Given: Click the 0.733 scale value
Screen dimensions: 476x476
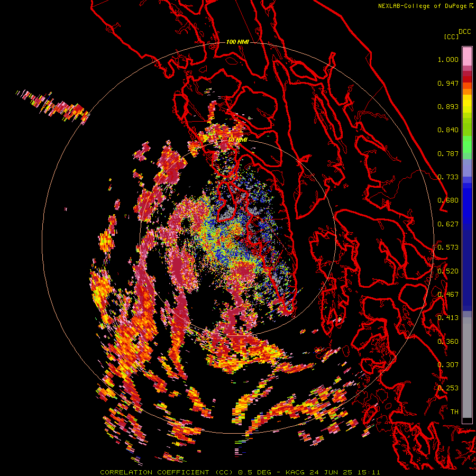Looking at the screenshot, I should tap(448, 177).
